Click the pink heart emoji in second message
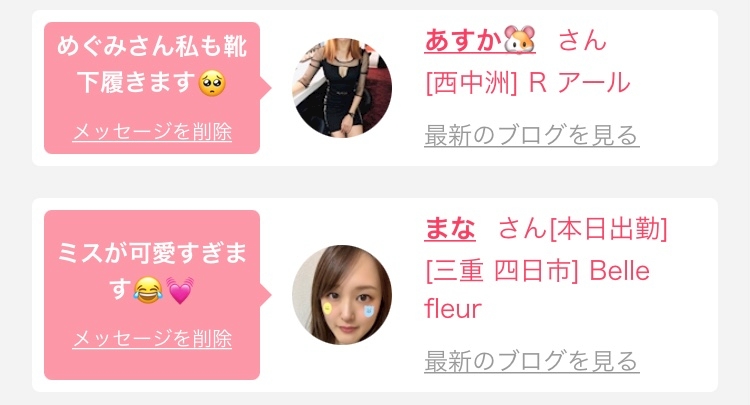Screen dimensions: 750x405 click(180, 290)
